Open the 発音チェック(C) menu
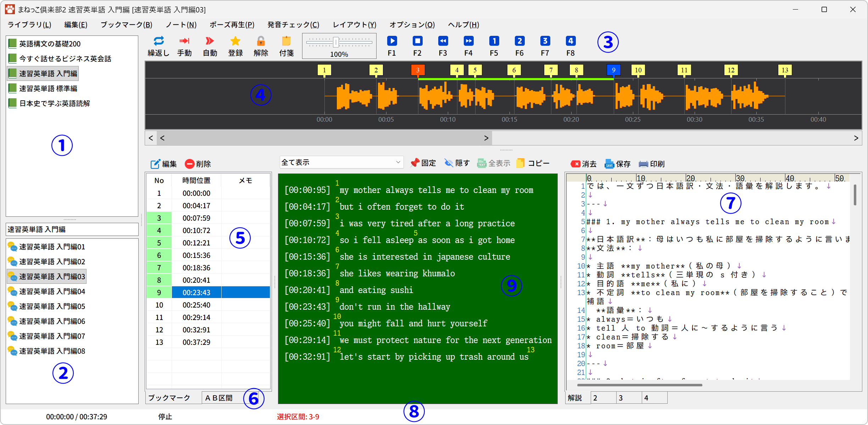This screenshot has height=425, width=868. click(x=293, y=24)
